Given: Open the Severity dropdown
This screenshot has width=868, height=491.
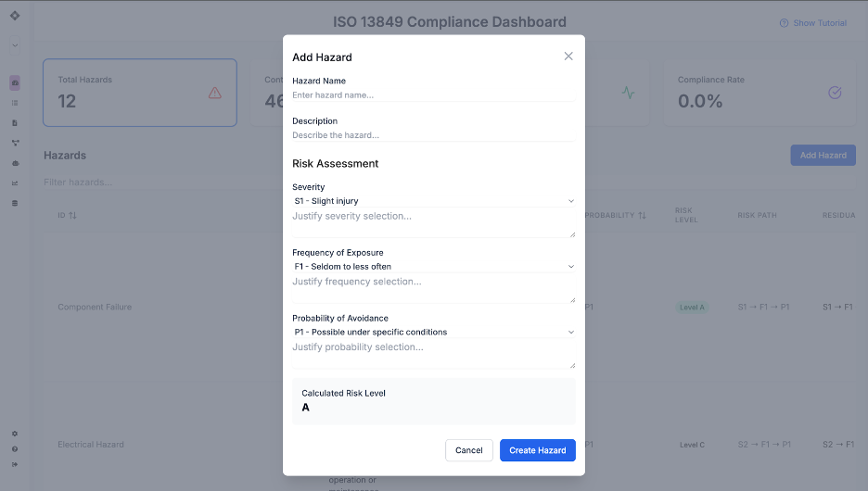Looking at the screenshot, I should coord(433,201).
